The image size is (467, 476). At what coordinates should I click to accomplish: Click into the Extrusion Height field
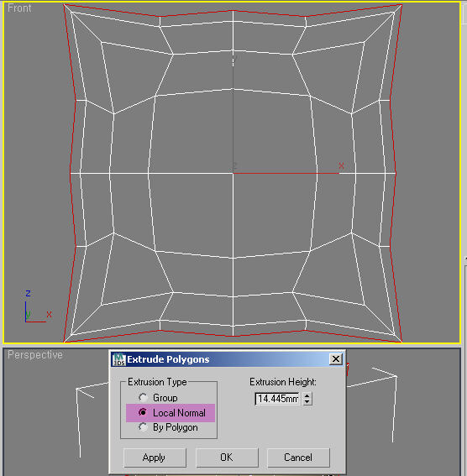pos(277,399)
